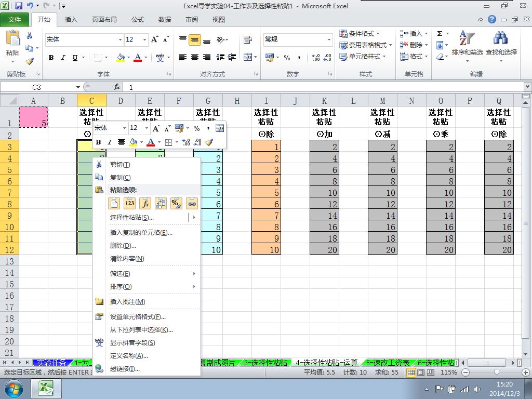Viewport: 532px width, 399px height.
Task: Select Copy (复制) from context menu
Action: tap(147, 178)
